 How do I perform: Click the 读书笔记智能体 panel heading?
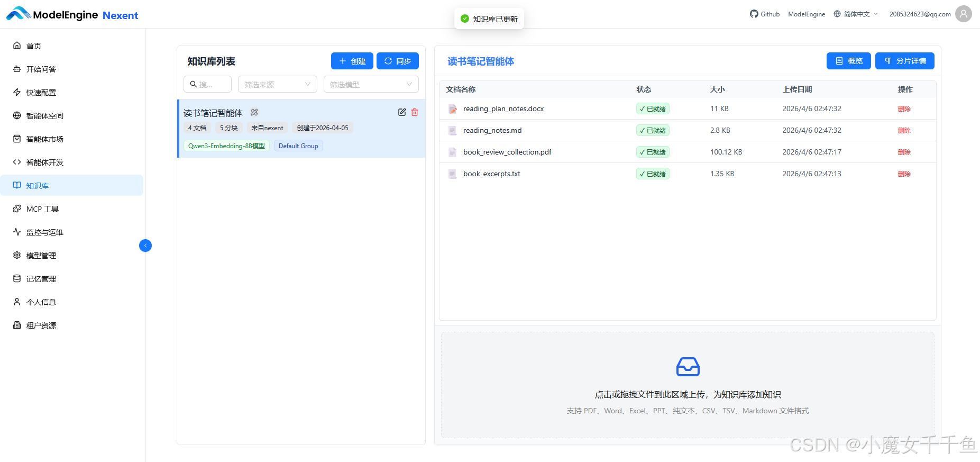click(481, 61)
